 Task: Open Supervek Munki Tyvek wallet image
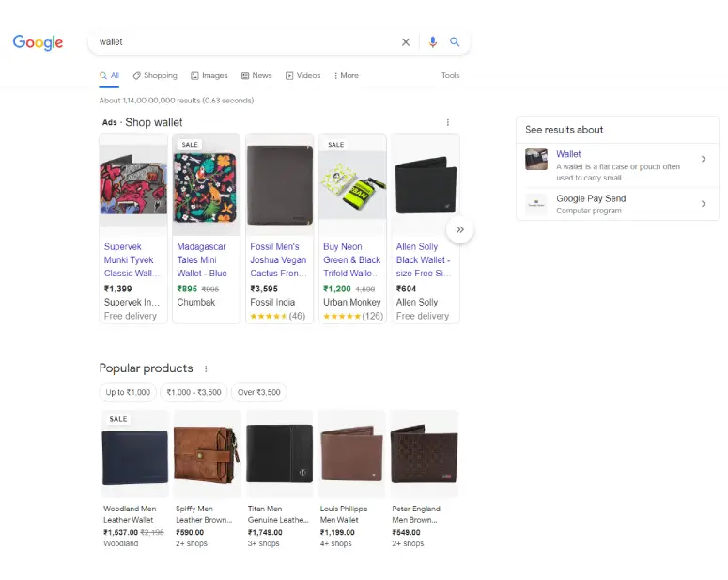133,185
